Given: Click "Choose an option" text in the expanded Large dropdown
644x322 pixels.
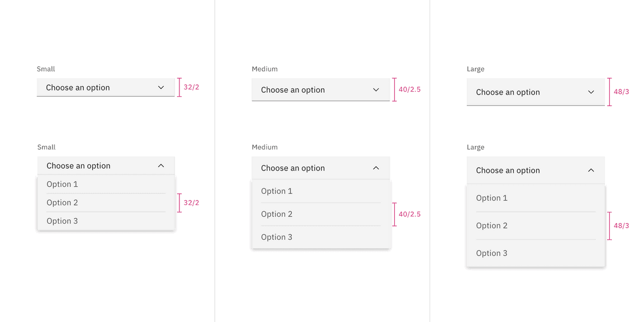Looking at the screenshot, I should coord(508,171).
